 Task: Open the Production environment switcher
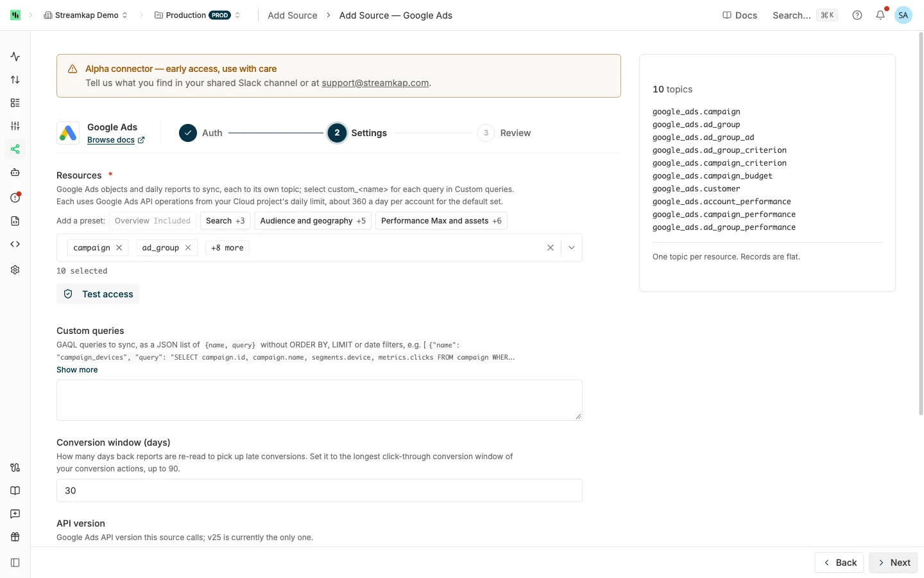coord(198,15)
